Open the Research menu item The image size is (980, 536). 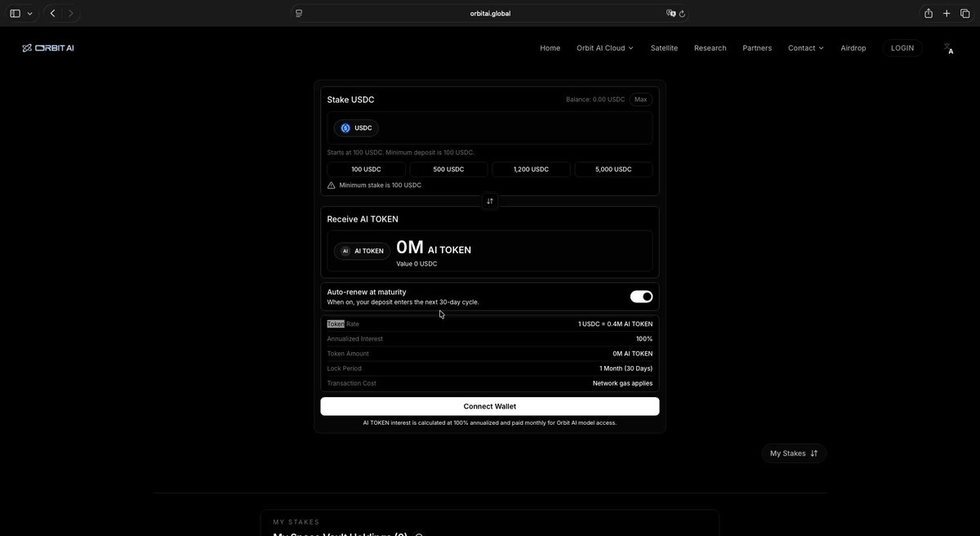(710, 48)
